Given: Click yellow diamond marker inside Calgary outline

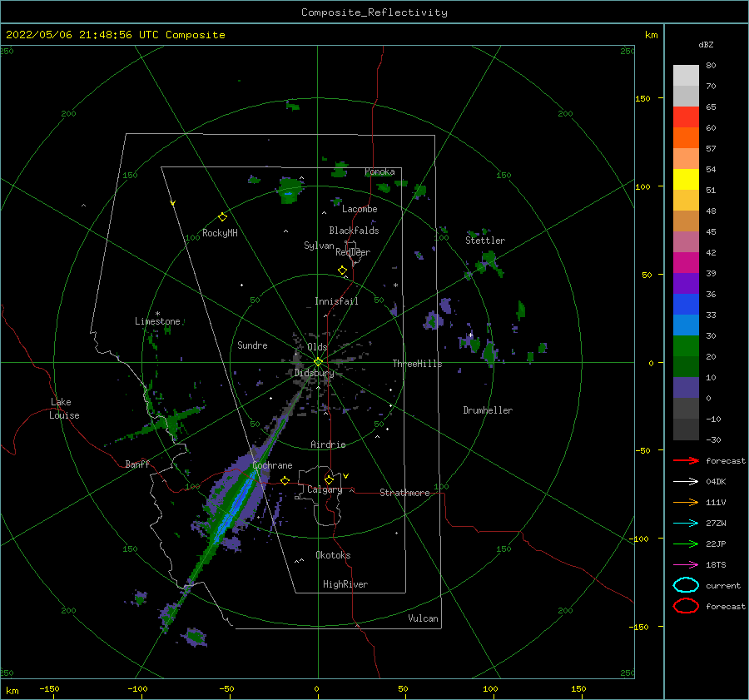Looking at the screenshot, I should 329,479.
